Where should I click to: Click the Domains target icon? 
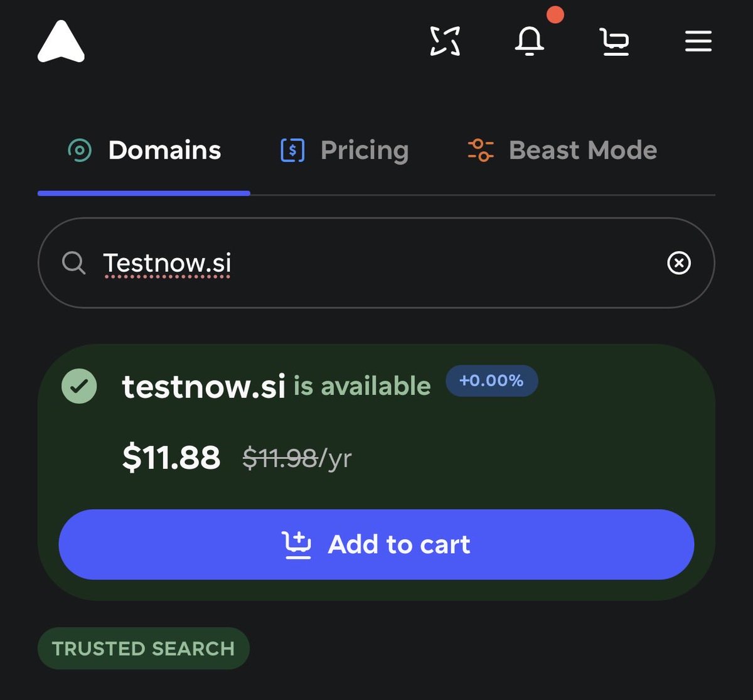[x=80, y=151]
